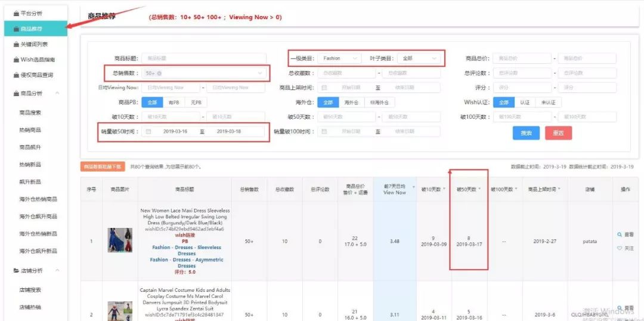Screen dimensions: 644x321
Task: Select 有PB option
Action: point(174,103)
